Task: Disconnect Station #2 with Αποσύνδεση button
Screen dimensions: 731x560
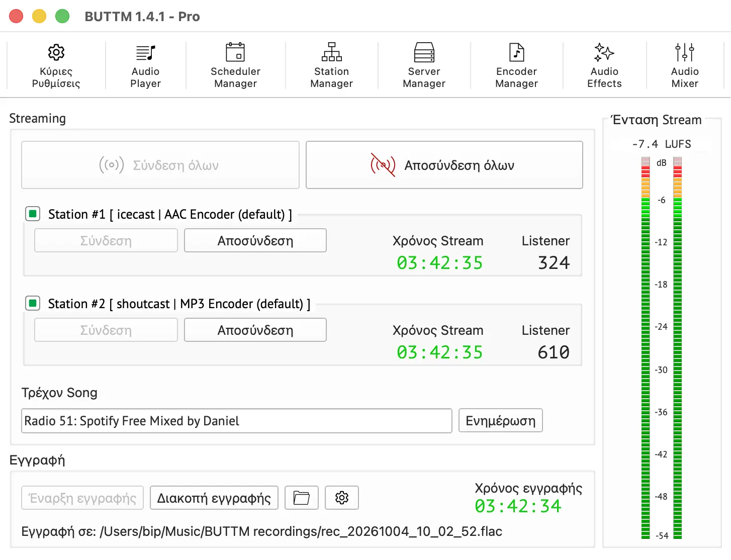Action: [255, 330]
